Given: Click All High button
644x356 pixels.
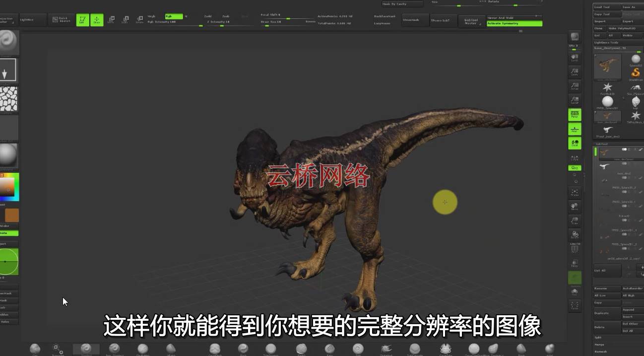Looking at the screenshot, I should (x=633, y=295).
